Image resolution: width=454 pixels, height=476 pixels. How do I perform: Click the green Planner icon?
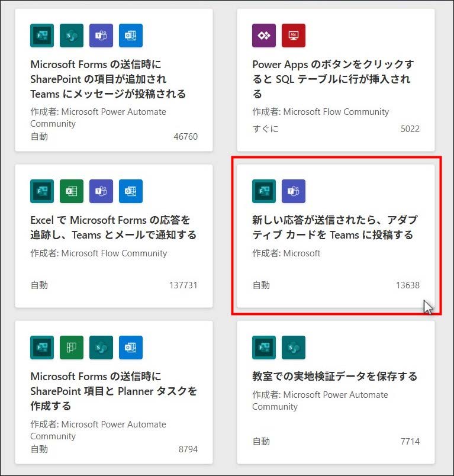(71, 348)
